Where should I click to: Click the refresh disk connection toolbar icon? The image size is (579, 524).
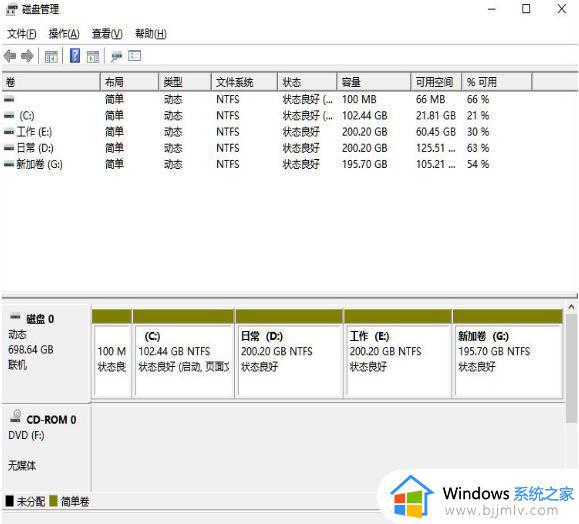(x=116, y=56)
